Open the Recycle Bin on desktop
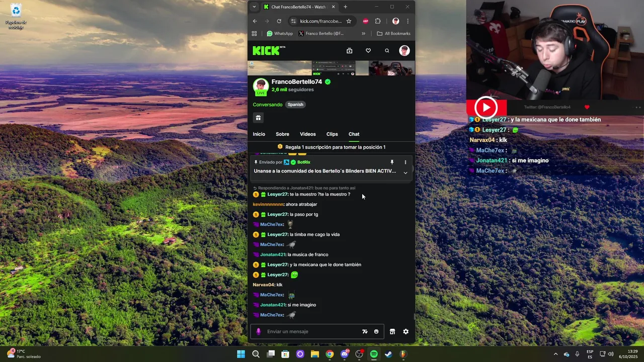The image size is (644, 362). point(16,16)
